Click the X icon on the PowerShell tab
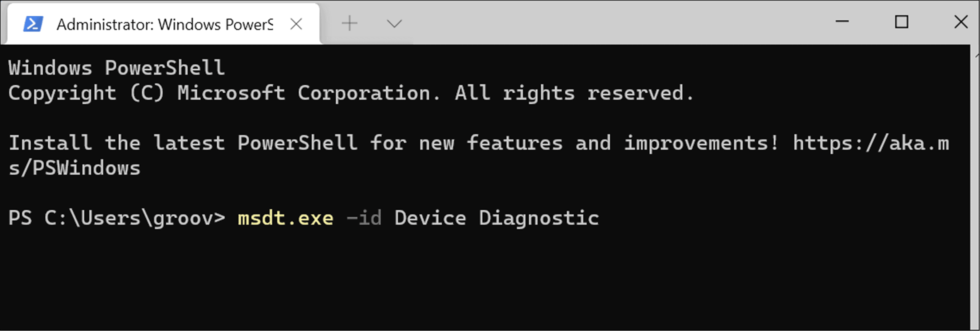Image resolution: width=980 pixels, height=331 pixels. point(296,24)
